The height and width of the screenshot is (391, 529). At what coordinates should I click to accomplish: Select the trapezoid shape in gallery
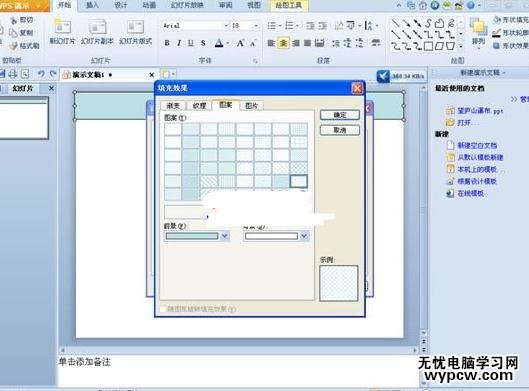click(x=450, y=46)
